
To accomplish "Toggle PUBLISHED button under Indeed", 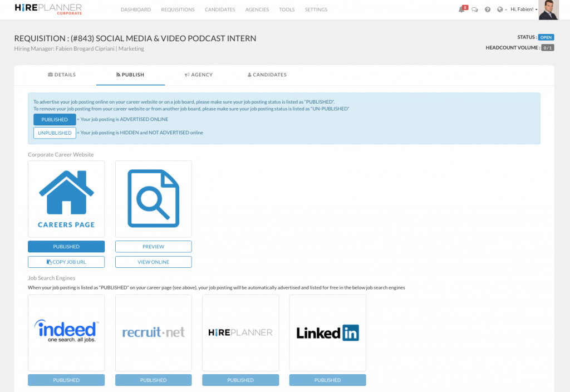I will [x=66, y=380].
